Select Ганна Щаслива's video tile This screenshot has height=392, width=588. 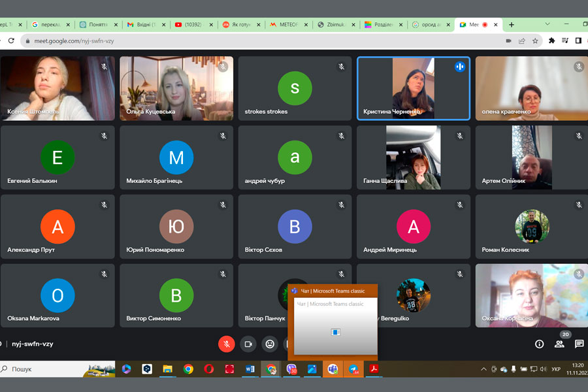click(414, 157)
